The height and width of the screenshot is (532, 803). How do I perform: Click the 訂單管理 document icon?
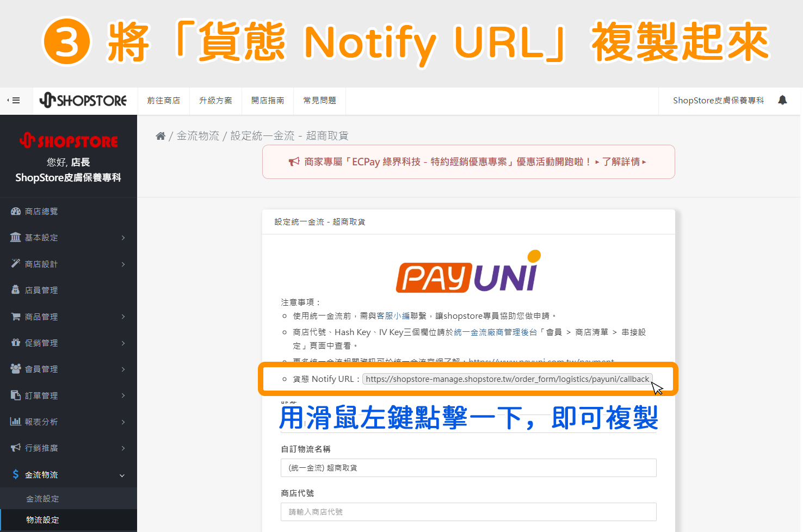(x=16, y=395)
